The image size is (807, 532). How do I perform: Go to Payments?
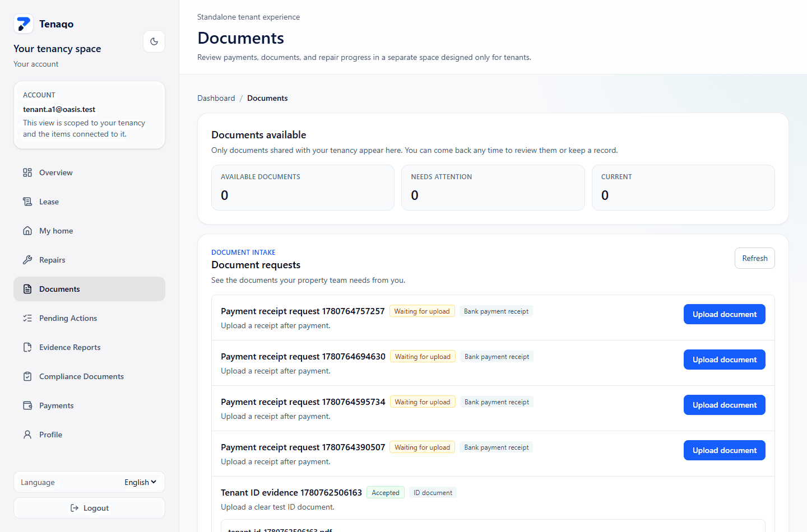click(x=89, y=405)
